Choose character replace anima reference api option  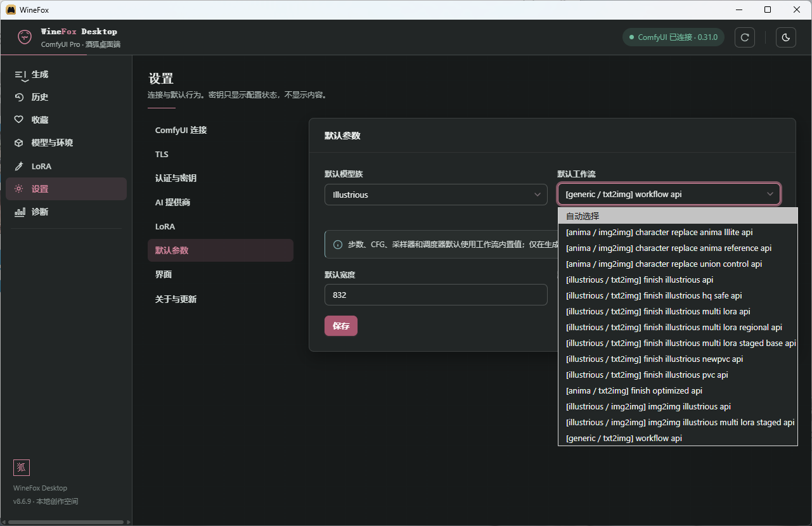[678, 248]
